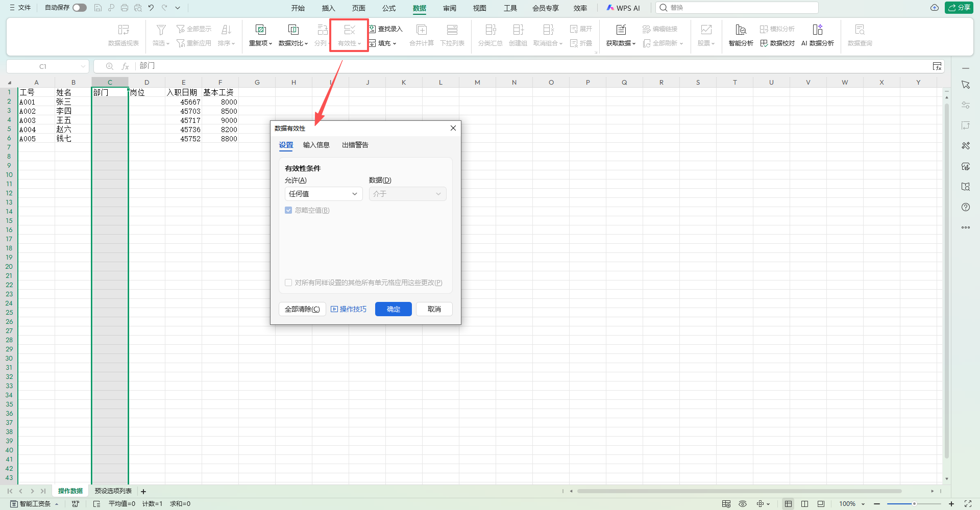Screen dimensions: 980x510
Task: Open the 视图 ribbon tab
Action: coord(480,8)
